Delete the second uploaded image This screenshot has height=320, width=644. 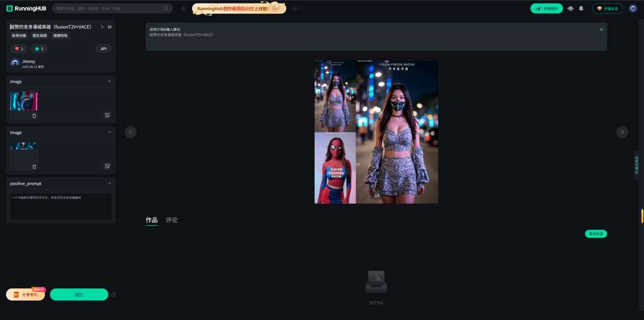coord(34,167)
